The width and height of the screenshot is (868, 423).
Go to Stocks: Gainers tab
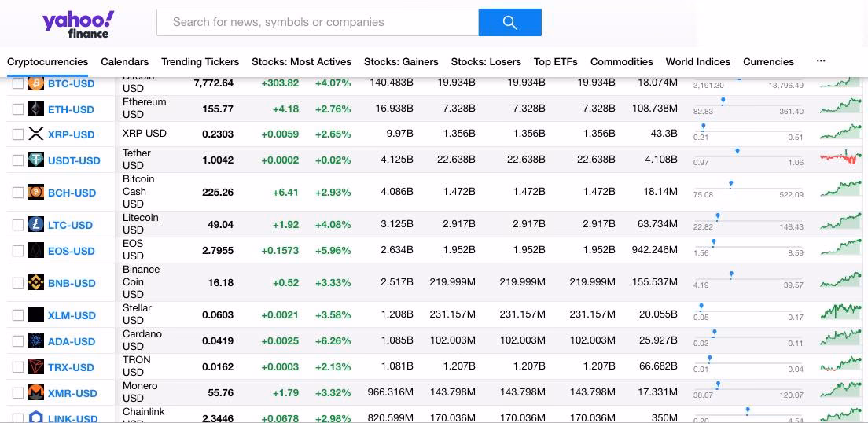401,62
